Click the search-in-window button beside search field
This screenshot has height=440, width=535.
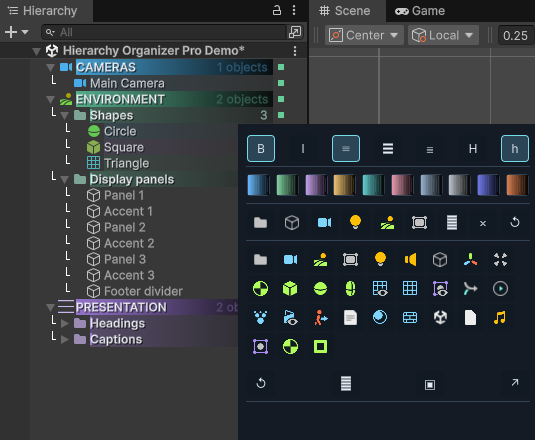coord(295,32)
